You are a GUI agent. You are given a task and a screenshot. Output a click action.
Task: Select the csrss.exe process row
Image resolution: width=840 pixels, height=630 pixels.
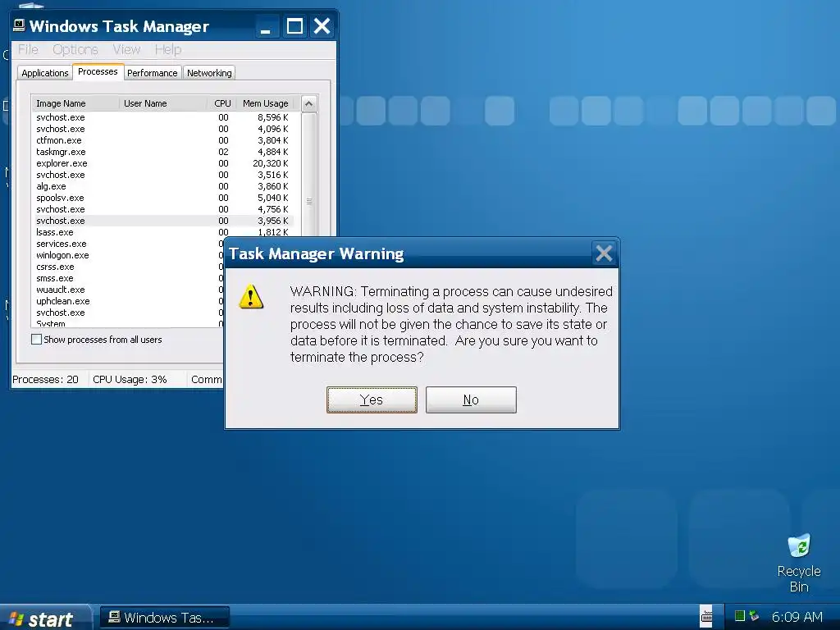tap(128, 267)
